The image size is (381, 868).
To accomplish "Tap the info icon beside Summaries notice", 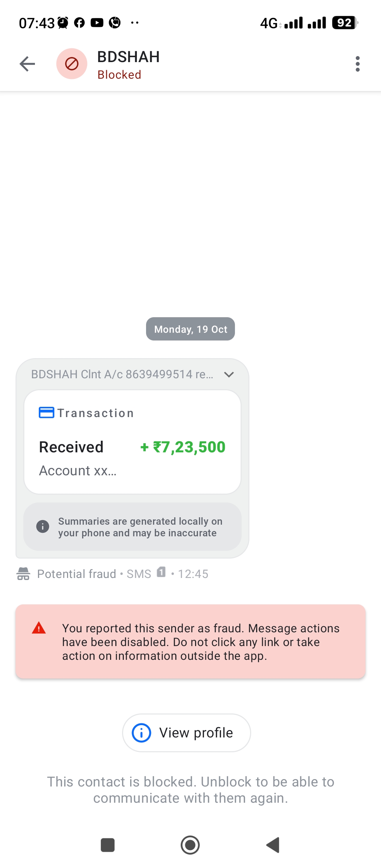I will (x=43, y=527).
